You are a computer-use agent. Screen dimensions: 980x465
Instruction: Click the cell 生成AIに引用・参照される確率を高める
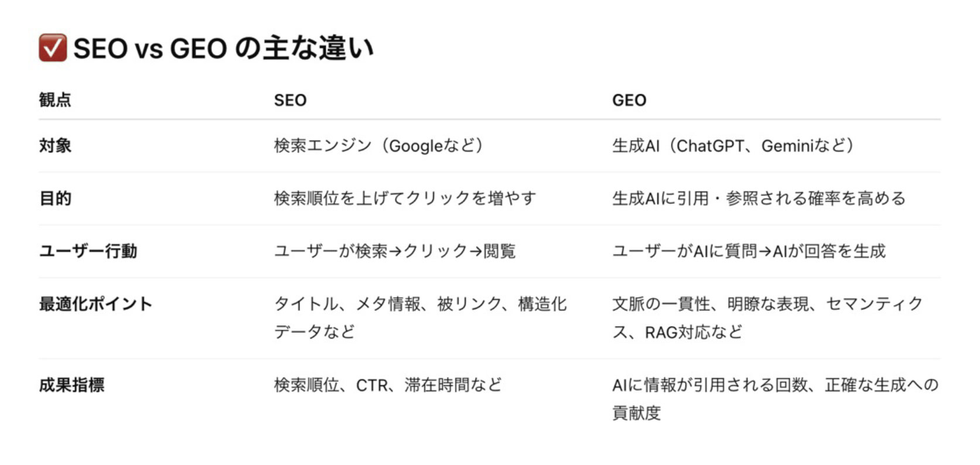(x=759, y=198)
